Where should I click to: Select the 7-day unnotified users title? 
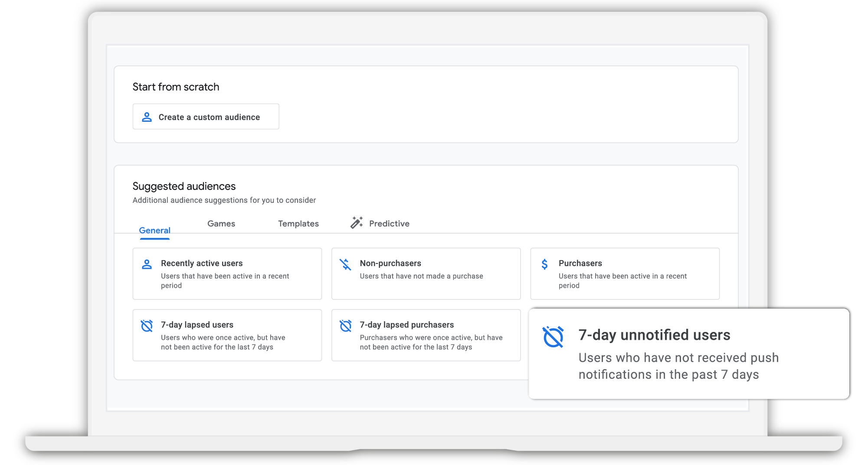click(x=654, y=335)
